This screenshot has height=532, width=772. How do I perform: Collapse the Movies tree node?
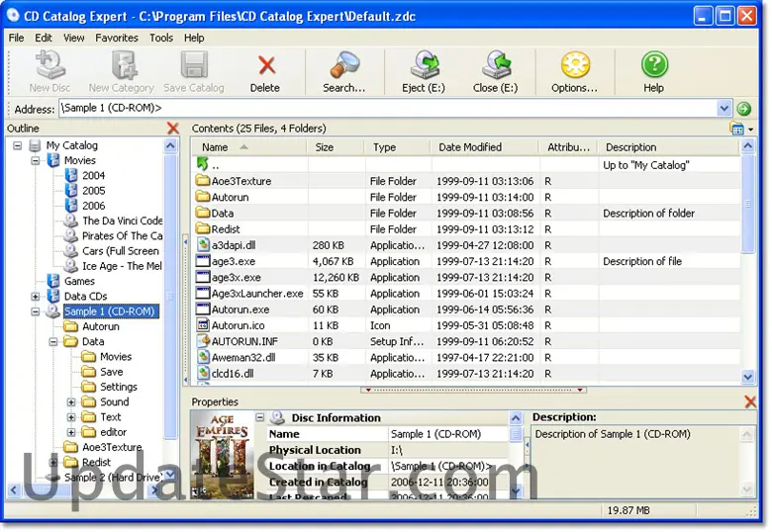[x=35, y=161]
